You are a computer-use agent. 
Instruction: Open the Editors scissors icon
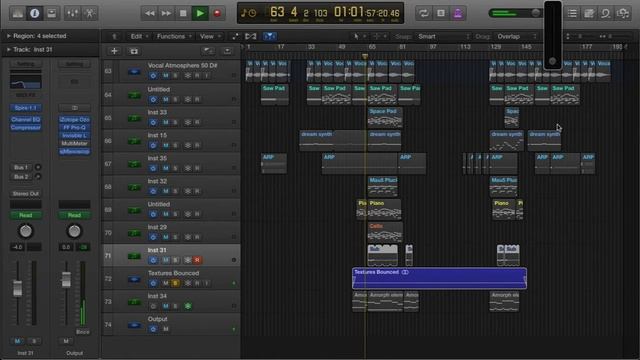(90, 13)
